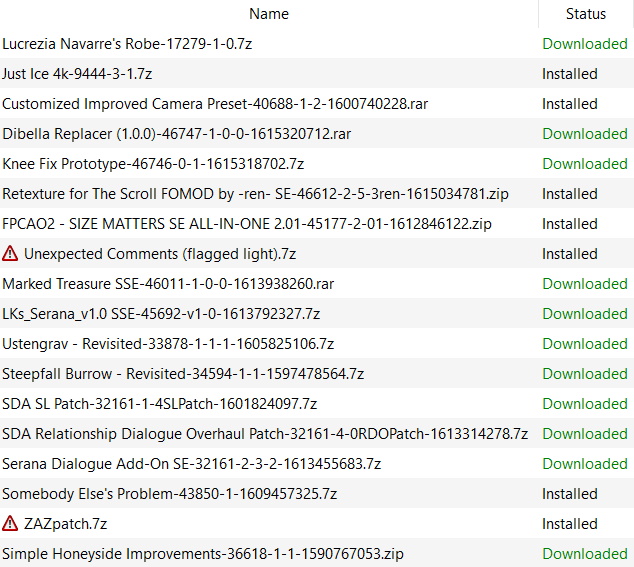
Task: Select the Just Ice 4k archive
Action: [317, 74]
